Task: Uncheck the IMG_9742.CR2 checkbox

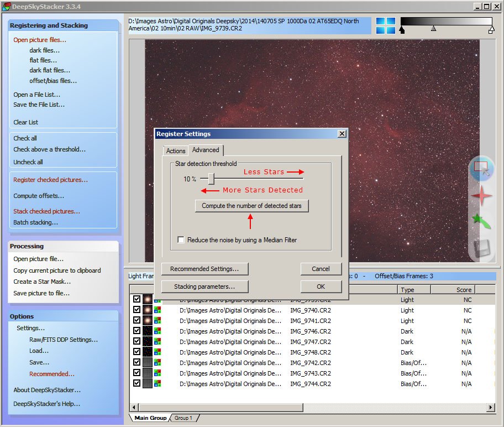Action: pos(137,362)
